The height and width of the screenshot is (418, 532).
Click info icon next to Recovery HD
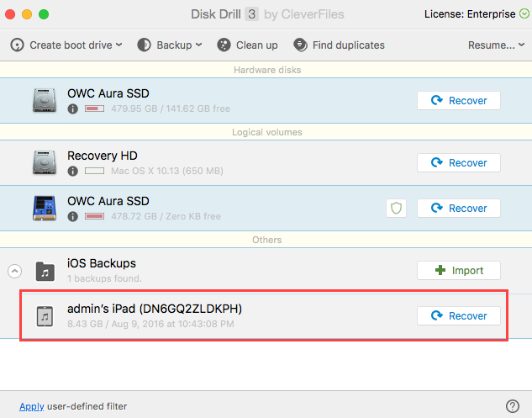tap(72, 171)
